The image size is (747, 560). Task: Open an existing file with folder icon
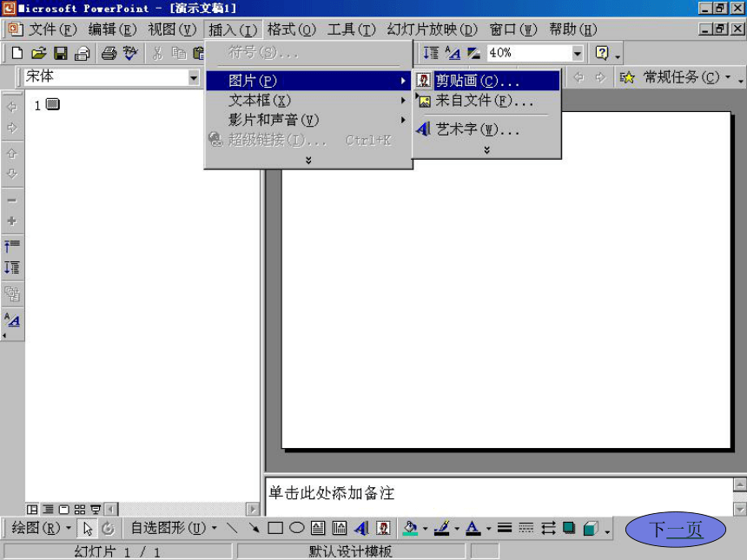click(38, 53)
